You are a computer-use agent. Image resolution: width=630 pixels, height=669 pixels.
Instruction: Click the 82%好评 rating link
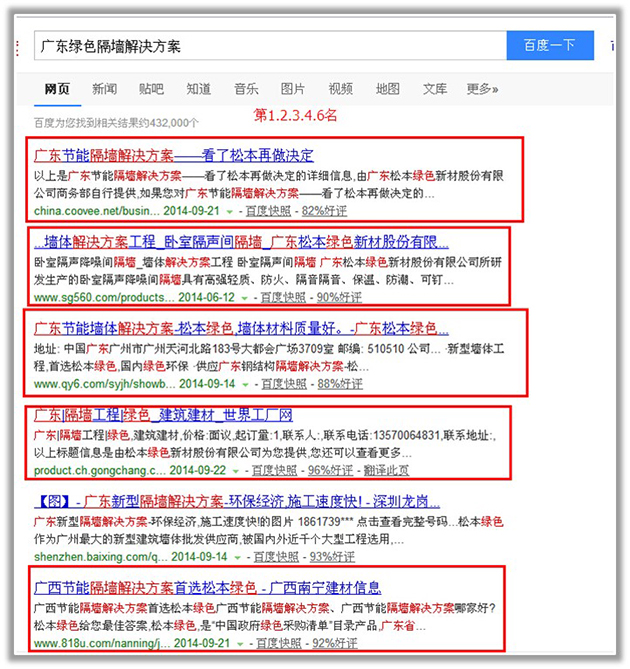tap(325, 211)
